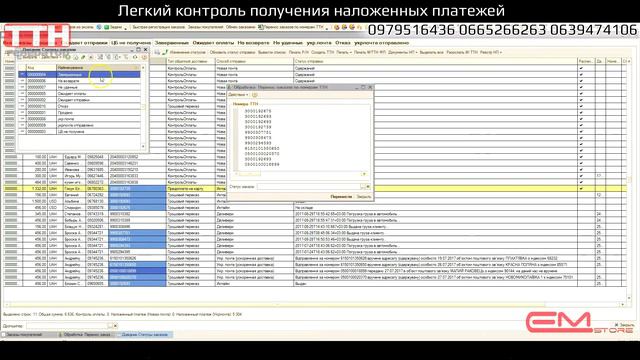Toggle Распеч checkmark in the yellow highlighted row

click(x=581, y=189)
